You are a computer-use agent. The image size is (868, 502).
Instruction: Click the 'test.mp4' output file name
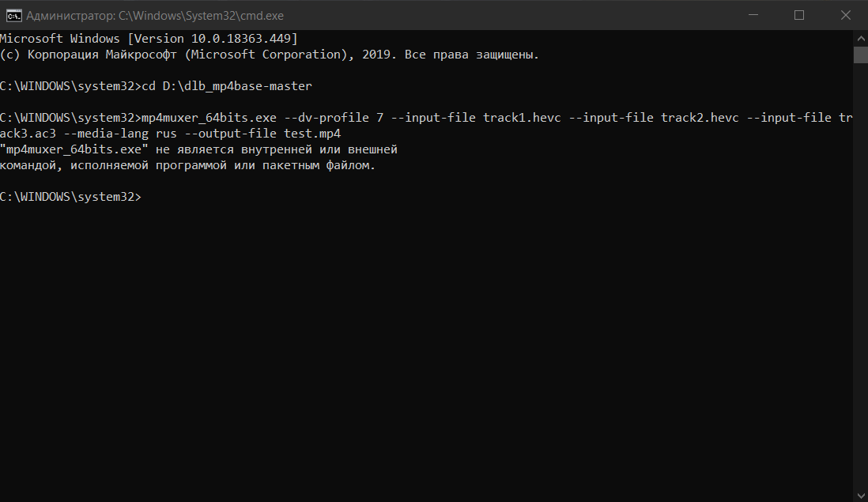coord(312,134)
